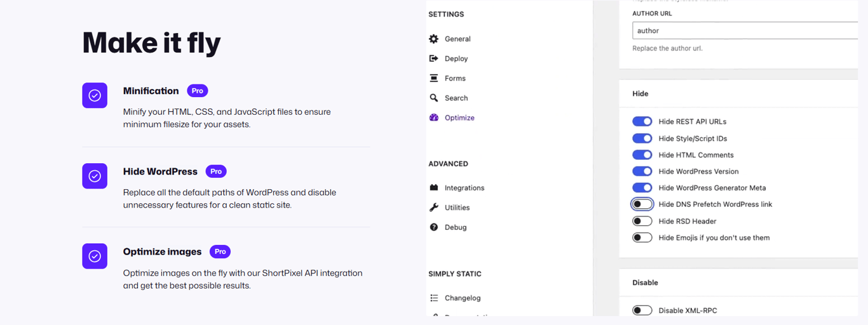Click into the Author URL field
The height and width of the screenshot is (325, 868).
click(745, 30)
